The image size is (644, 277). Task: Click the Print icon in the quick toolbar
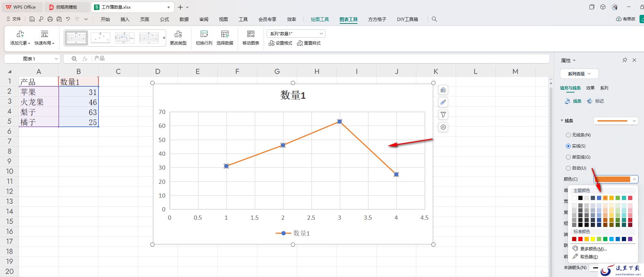pyautogui.click(x=50, y=19)
